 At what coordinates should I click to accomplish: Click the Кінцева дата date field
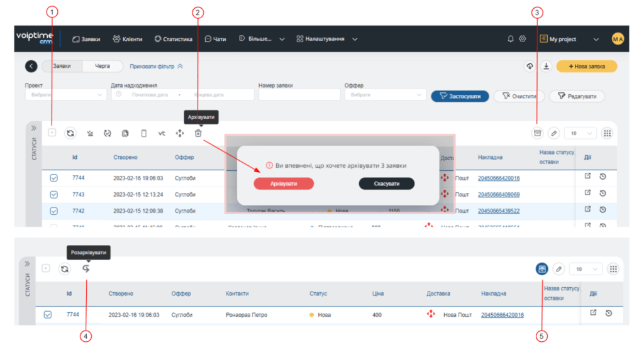[209, 95]
